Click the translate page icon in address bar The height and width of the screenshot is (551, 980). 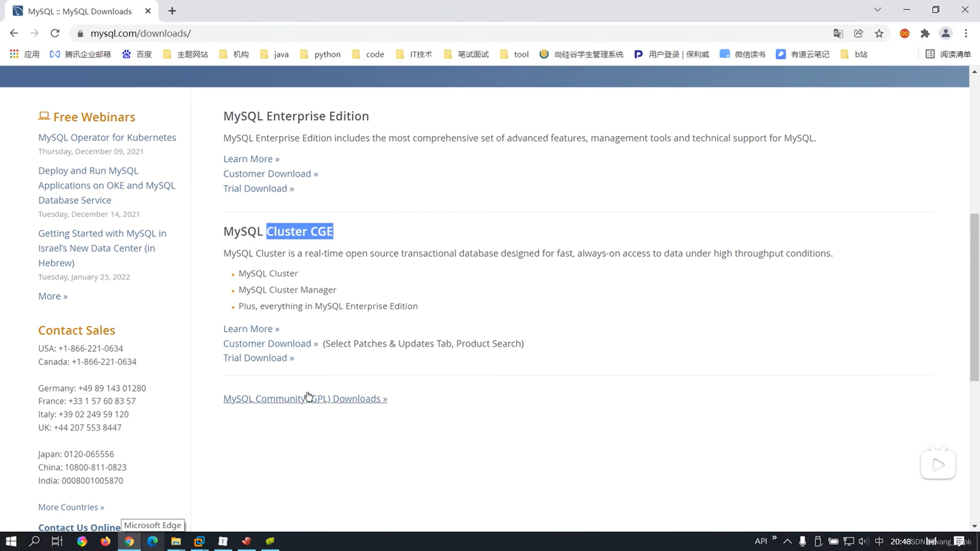(x=838, y=33)
